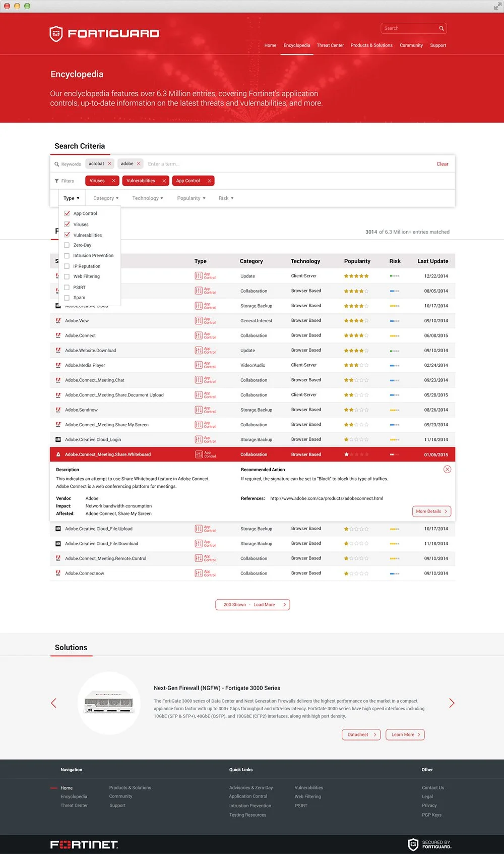Image resolution: width=504 pixels, height=854 pixels.
Task: Click Adobe icon beside Adobe.Connect
Action: pos(58,335)
